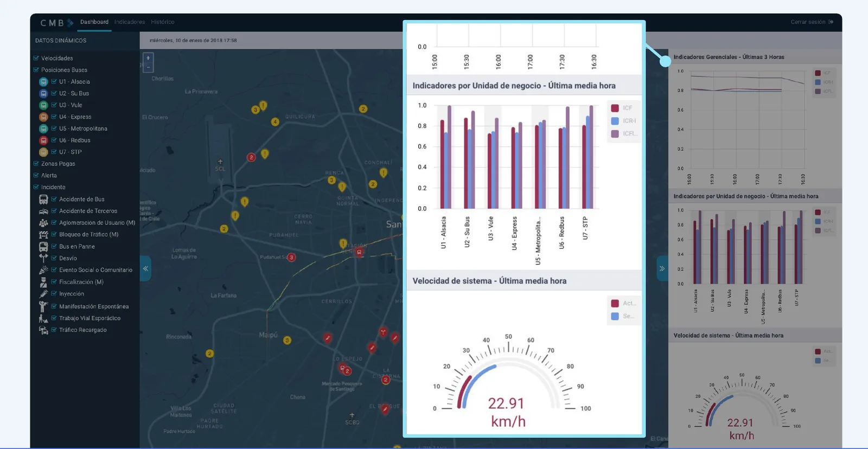The image size is (868, 449).
Task: Click the Inyección icon
Action: pyautogui.click(x=43, y=294)
